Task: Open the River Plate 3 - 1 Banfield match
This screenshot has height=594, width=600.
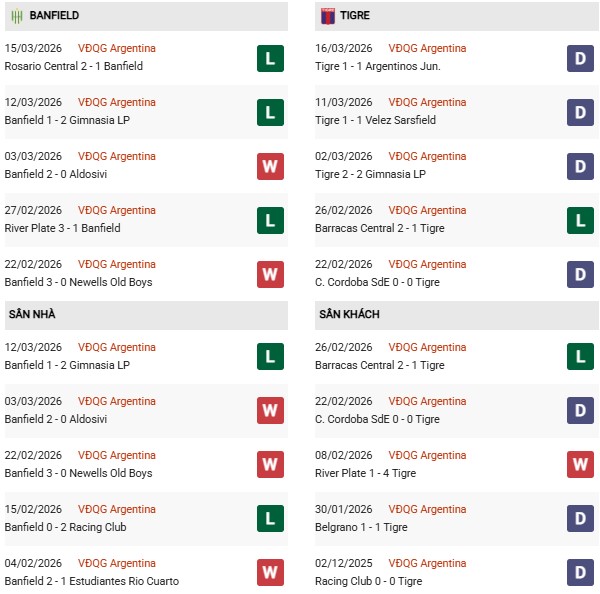Action: pos(63,228)
